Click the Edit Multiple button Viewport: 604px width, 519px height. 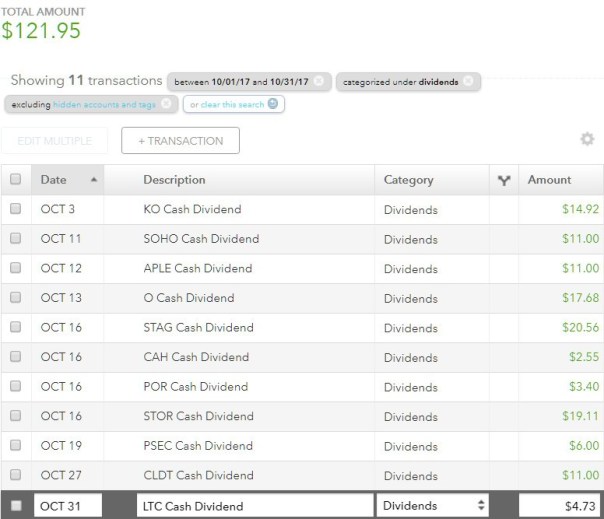tap(55, 141)
